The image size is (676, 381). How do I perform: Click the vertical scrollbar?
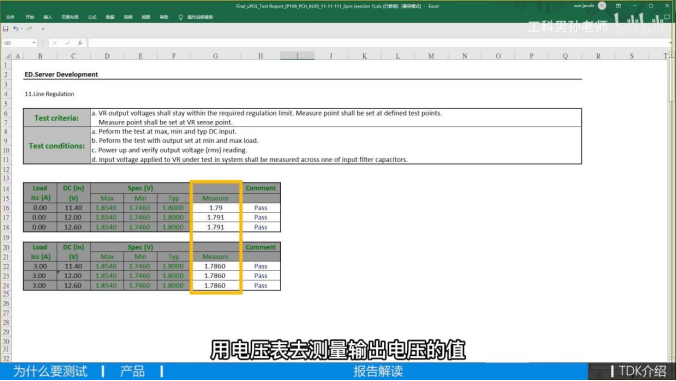pyautogui.click(x=672, y=207)
